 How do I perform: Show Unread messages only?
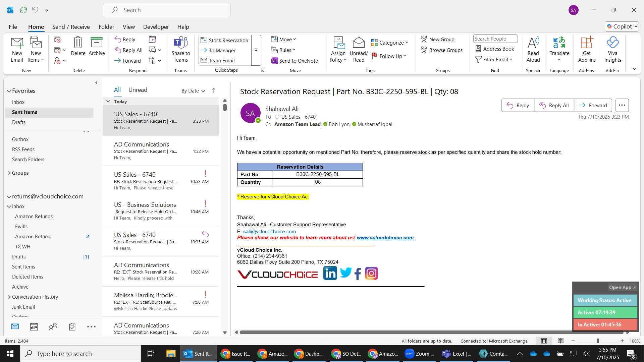click(x=138, y=90)
